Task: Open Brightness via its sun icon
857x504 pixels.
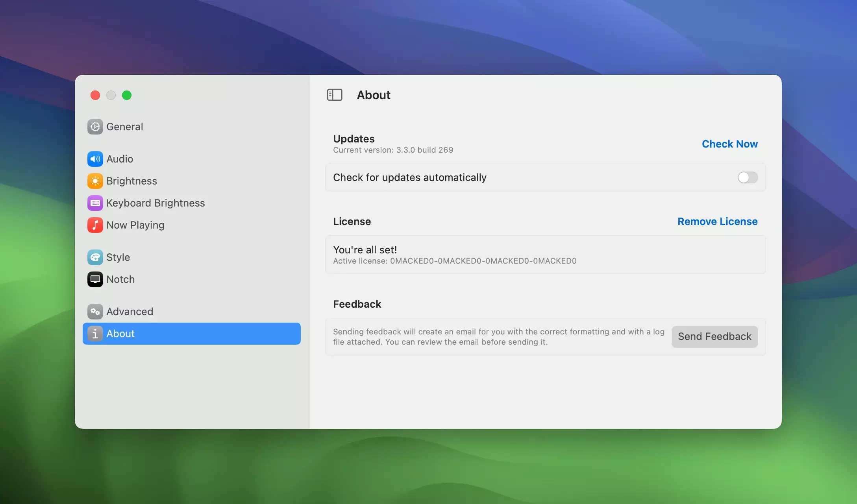Action: [x=95, y=181]
